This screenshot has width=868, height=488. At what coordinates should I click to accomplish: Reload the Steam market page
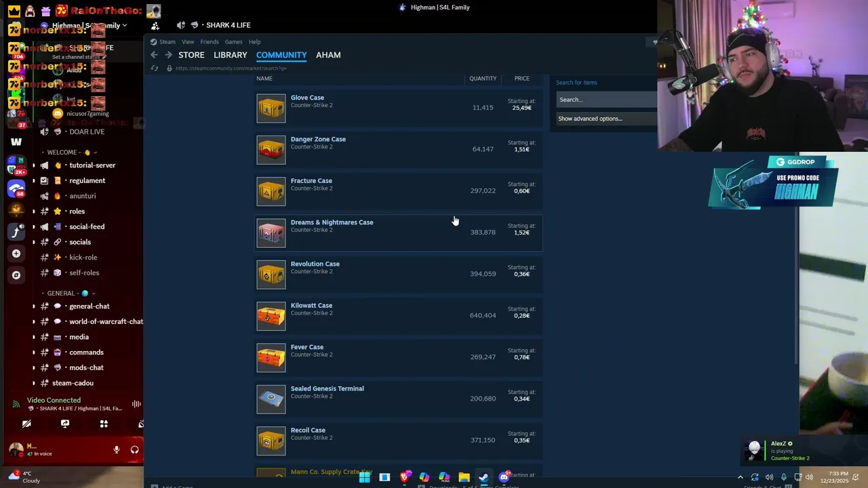[155, 68]
